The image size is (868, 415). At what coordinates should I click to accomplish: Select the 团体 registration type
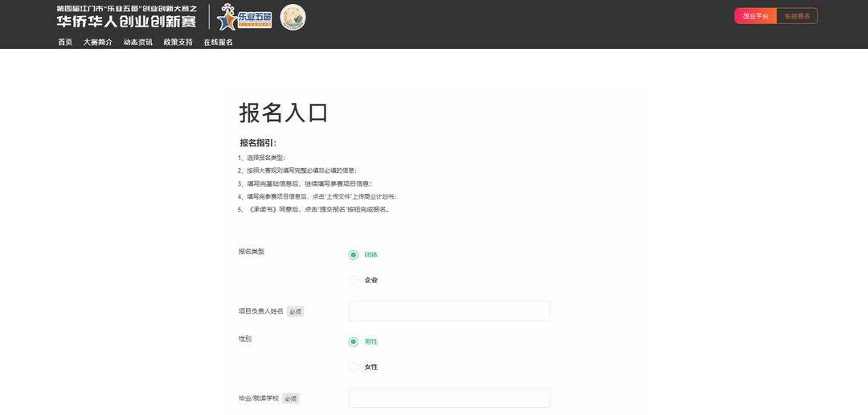point(354,255)
